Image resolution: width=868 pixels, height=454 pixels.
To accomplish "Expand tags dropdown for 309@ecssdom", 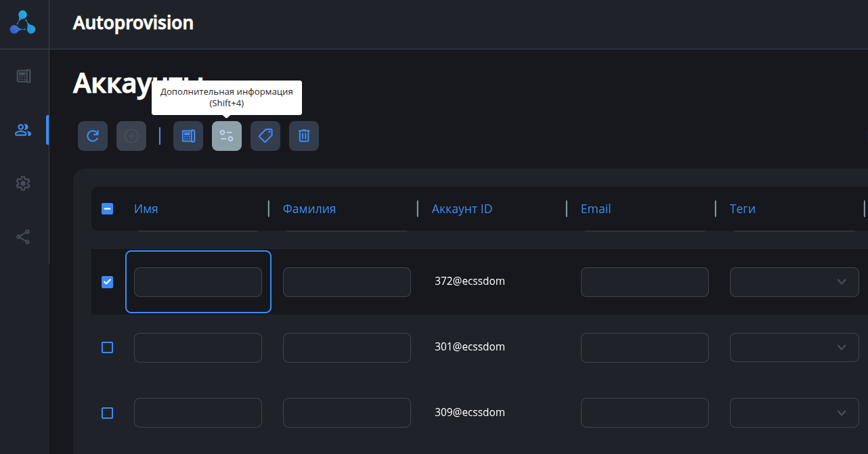I will point(842,413).
